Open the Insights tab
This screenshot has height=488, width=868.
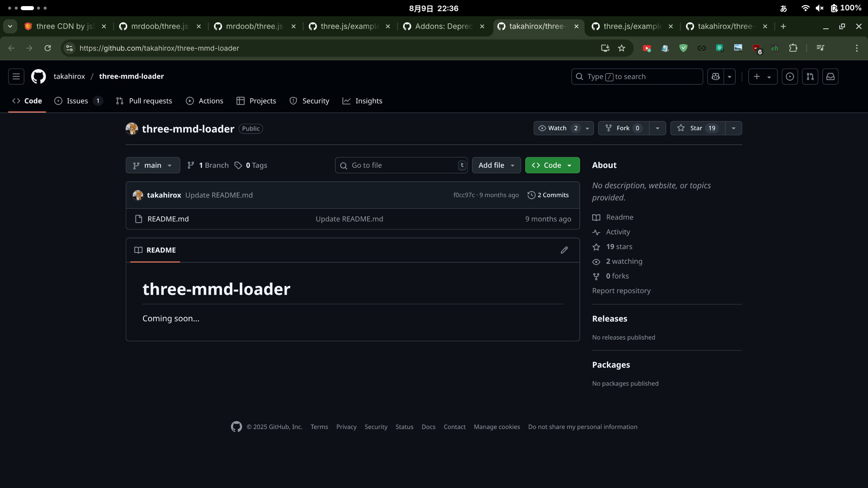pos(362,101)
